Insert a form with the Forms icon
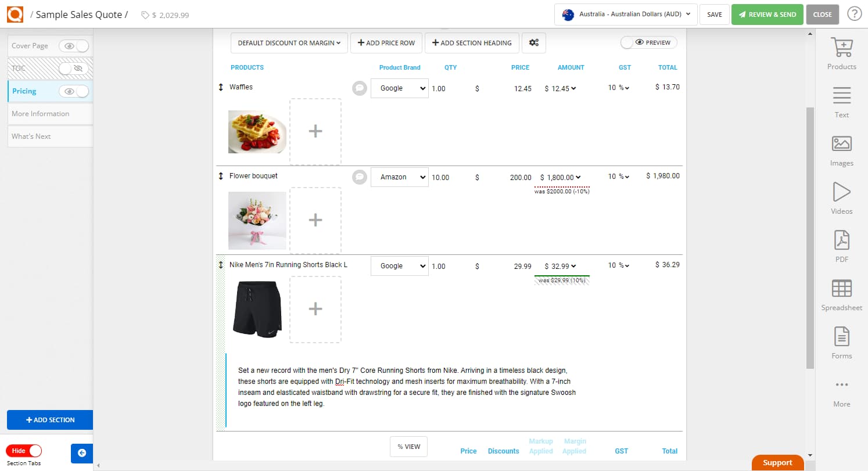 point(841,343)
